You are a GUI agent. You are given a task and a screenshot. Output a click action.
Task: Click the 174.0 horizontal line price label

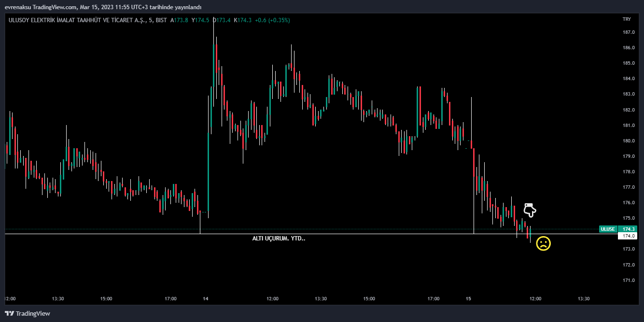point(629,236)
